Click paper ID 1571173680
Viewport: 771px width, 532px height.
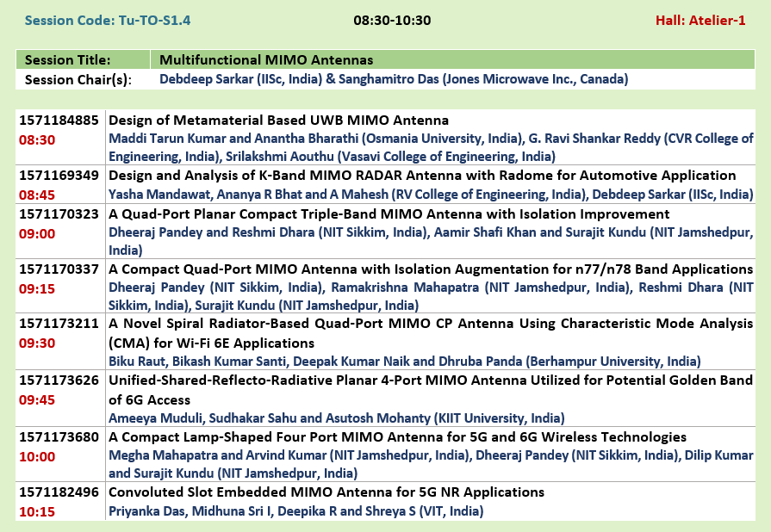pyautogui.click(x=59, y=436)
